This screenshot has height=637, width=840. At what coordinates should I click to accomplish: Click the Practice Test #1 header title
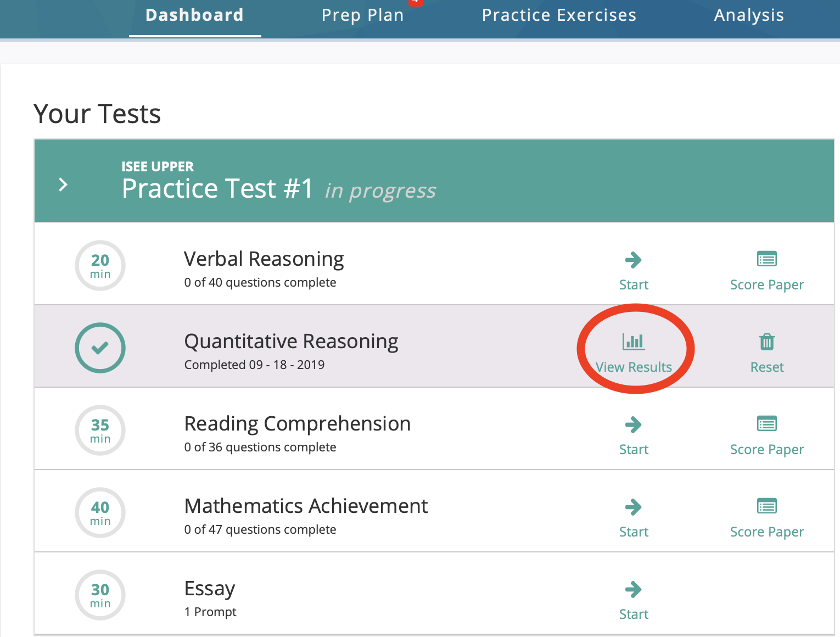click(x=217, y=189)
